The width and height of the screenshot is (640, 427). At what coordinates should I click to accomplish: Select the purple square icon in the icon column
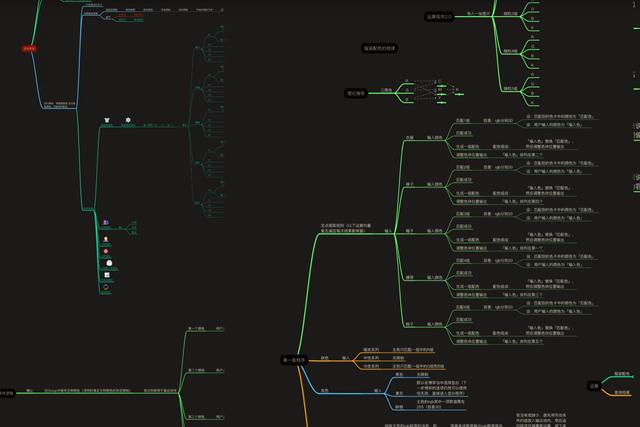tap(107, 222)
